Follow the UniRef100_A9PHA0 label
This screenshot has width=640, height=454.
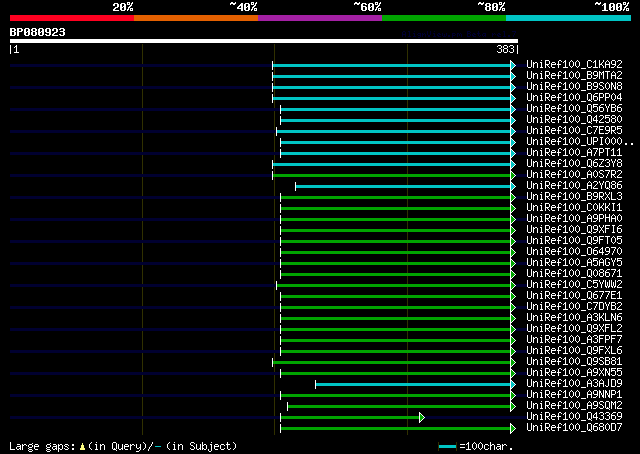[574, 219]
